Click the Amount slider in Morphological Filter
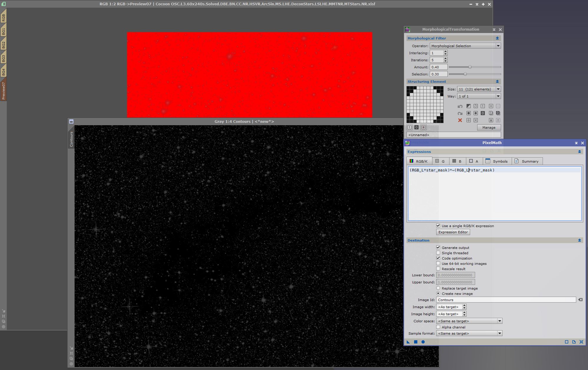This screenshot has width=588, height=370. pos(470,67)
